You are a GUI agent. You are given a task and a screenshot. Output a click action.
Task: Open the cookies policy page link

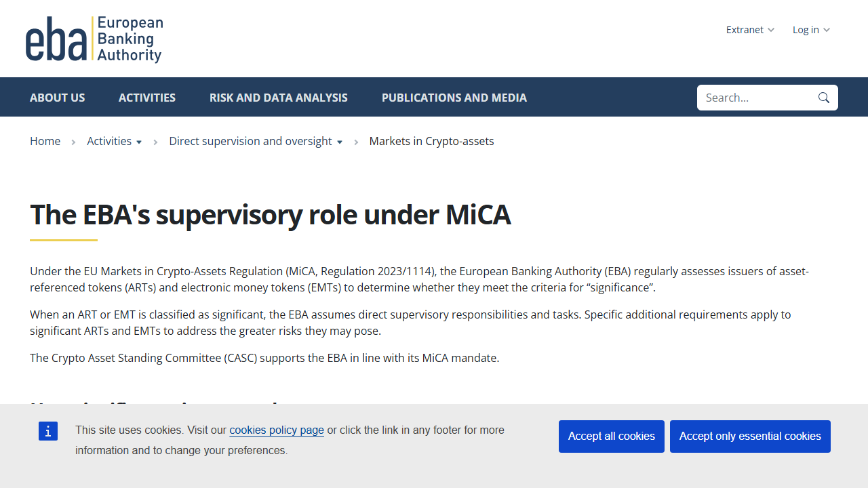277,430
